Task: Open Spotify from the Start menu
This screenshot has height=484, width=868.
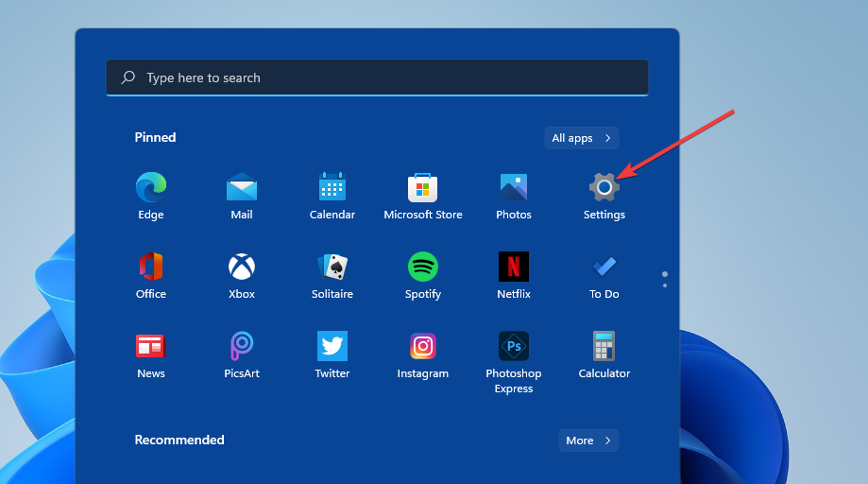Action: [x=423, y=275]
